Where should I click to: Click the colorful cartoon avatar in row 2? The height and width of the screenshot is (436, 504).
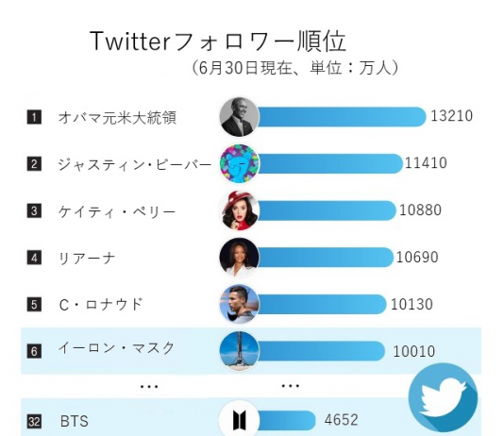239,163
